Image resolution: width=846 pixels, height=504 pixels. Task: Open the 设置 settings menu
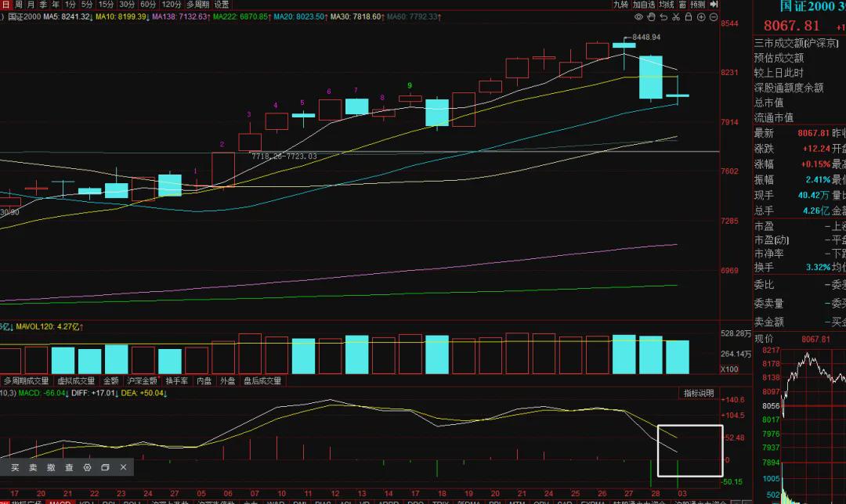tap(221, 5)
